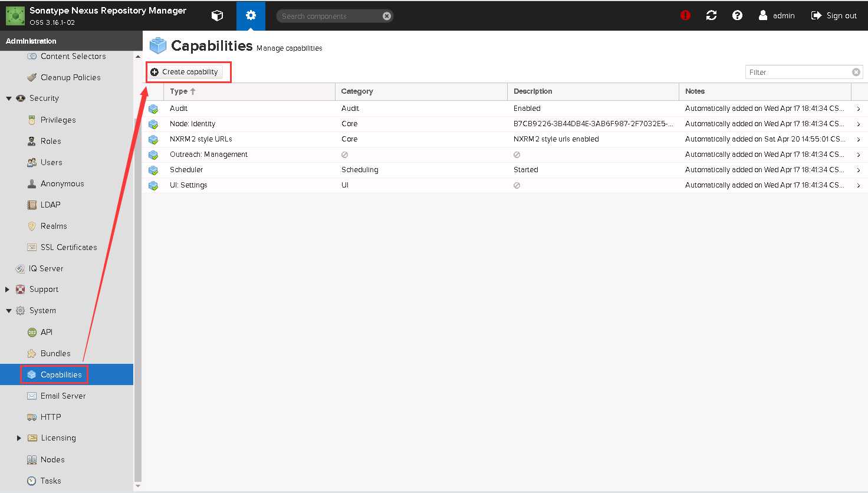Click the Outreach: Management row chevron
This screenshot has width=868, height=493.
point(858,155)
